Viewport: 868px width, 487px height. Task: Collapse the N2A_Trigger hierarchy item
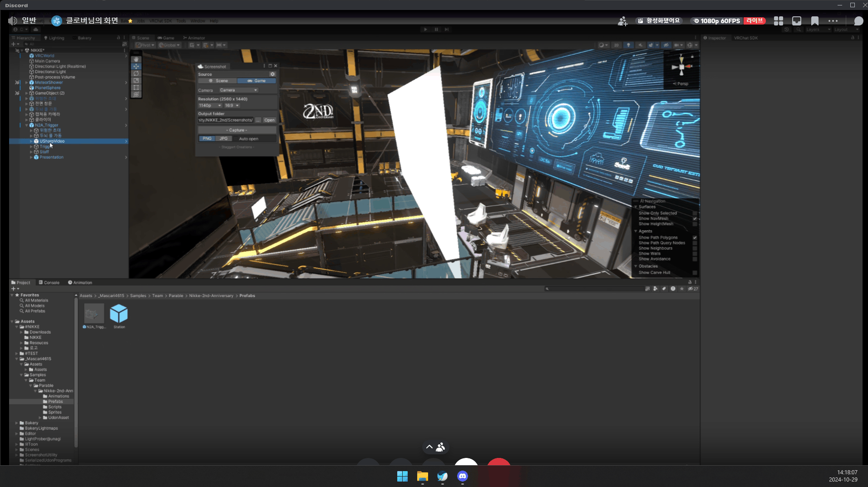26,125
